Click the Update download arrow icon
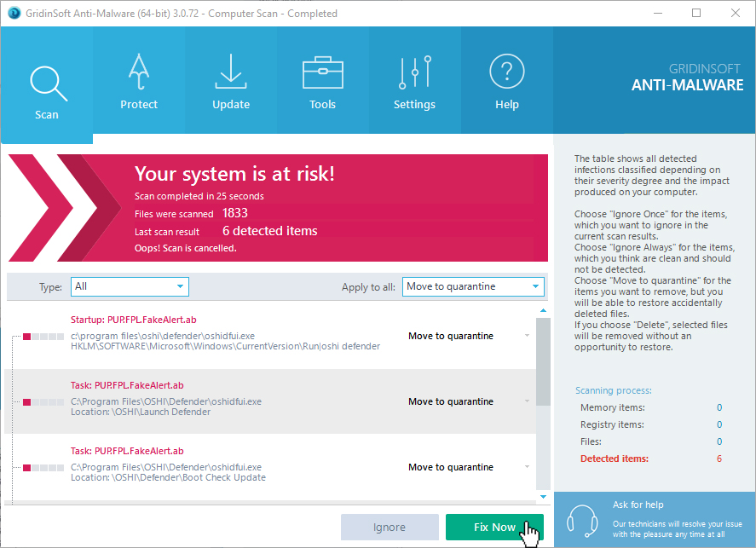 click(230, 74)
